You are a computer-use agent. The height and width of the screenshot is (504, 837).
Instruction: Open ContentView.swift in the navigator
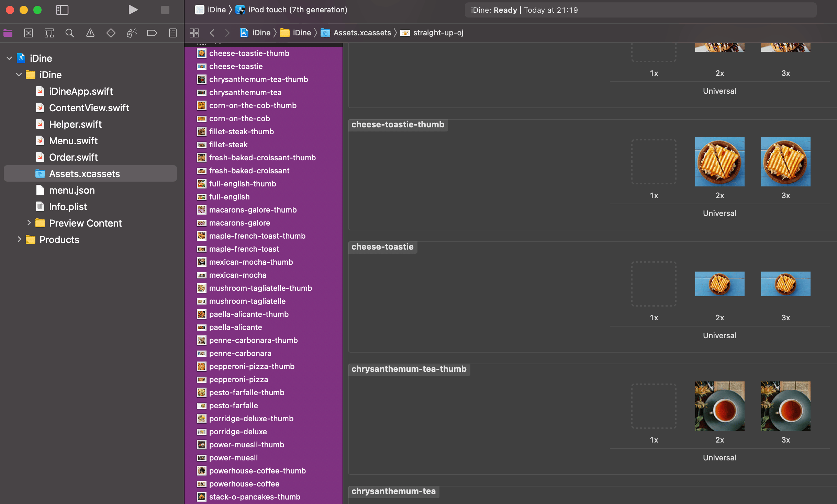pos(89,108)
